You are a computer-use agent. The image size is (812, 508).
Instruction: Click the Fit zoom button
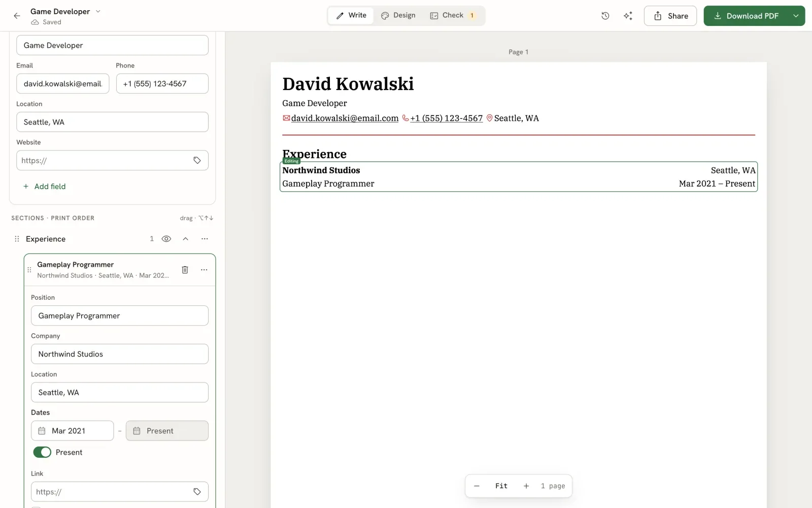point(501,486)
